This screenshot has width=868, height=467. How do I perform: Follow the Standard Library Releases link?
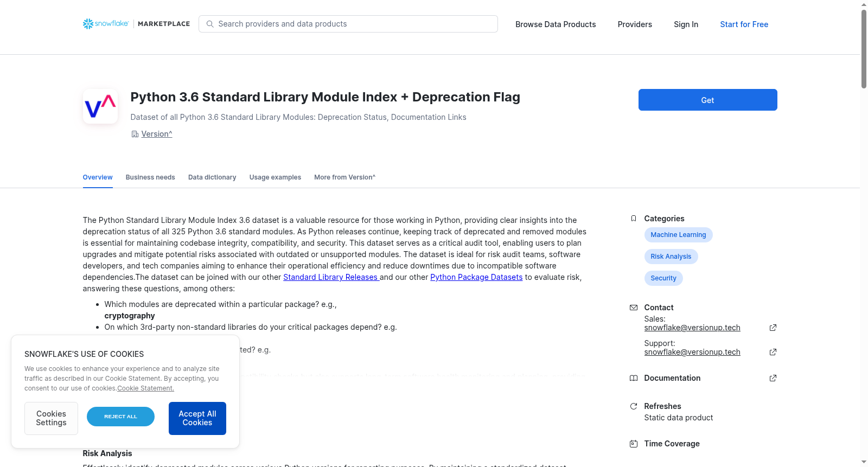(x=331, y=277)
